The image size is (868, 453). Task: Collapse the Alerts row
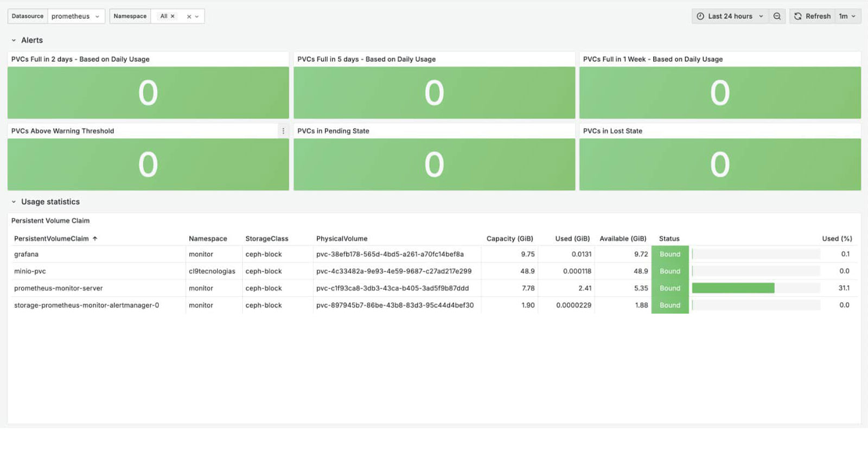pos(14,40)
